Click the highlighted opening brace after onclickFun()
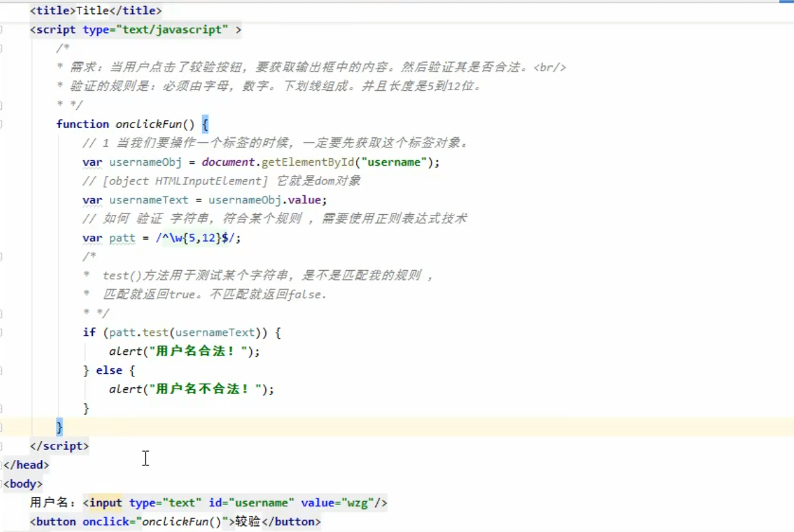 (205, 124)
